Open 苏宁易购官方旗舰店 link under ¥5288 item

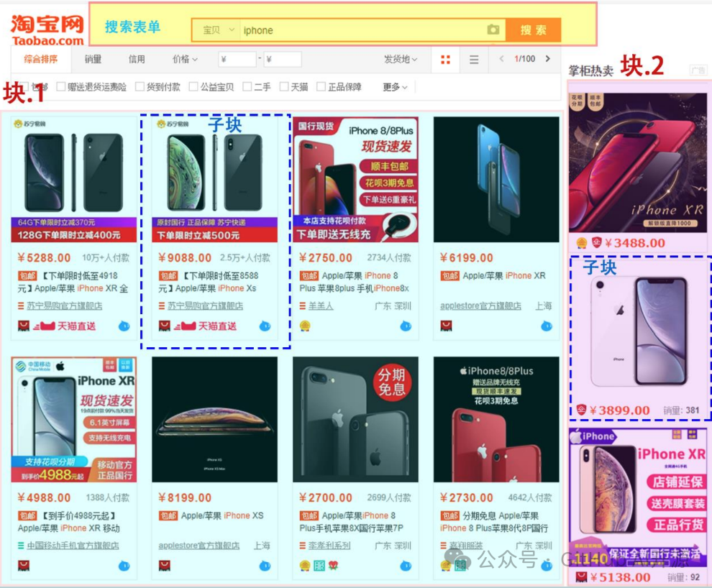pos(65,306)
